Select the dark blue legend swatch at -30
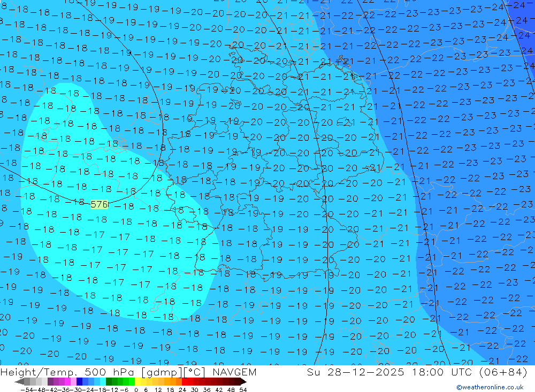Screen dimensions: 535x392 point(79,381)
